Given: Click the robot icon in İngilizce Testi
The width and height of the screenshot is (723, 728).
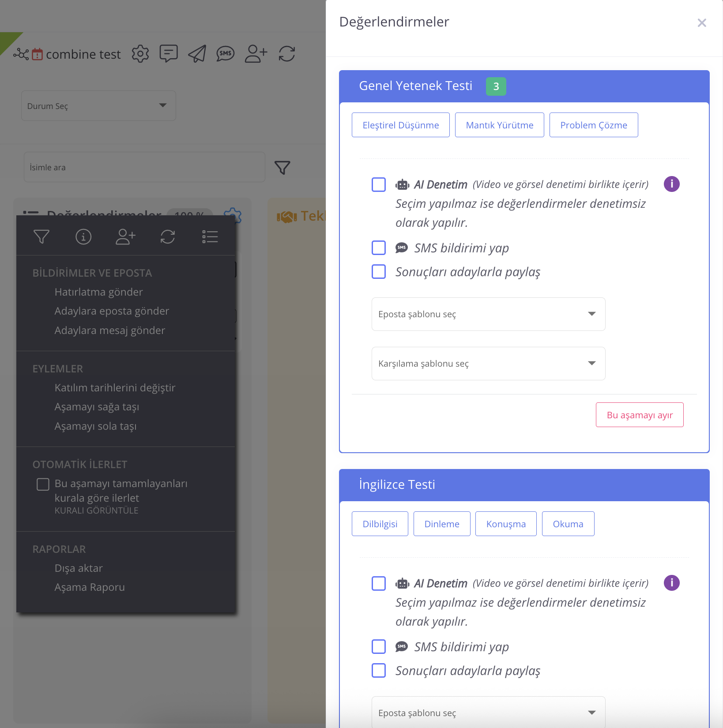Looking at the screenshot, I should point(403,583).
